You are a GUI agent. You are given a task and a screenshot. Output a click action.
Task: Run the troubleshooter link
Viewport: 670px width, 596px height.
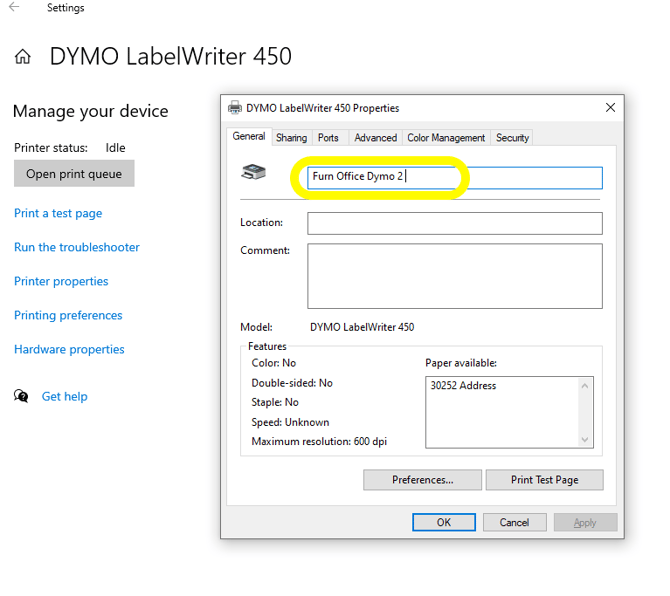pos(77,247)
